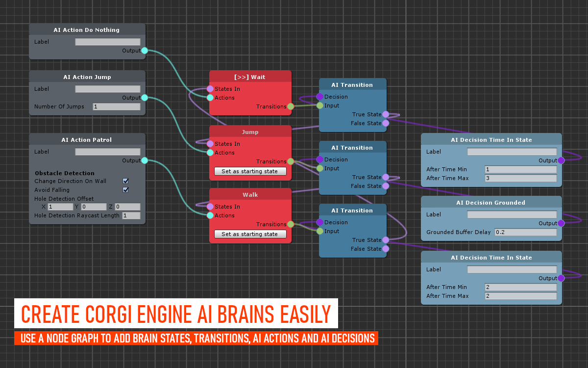Click the Hole Detection Offset Z field

(x=127, y=207)
